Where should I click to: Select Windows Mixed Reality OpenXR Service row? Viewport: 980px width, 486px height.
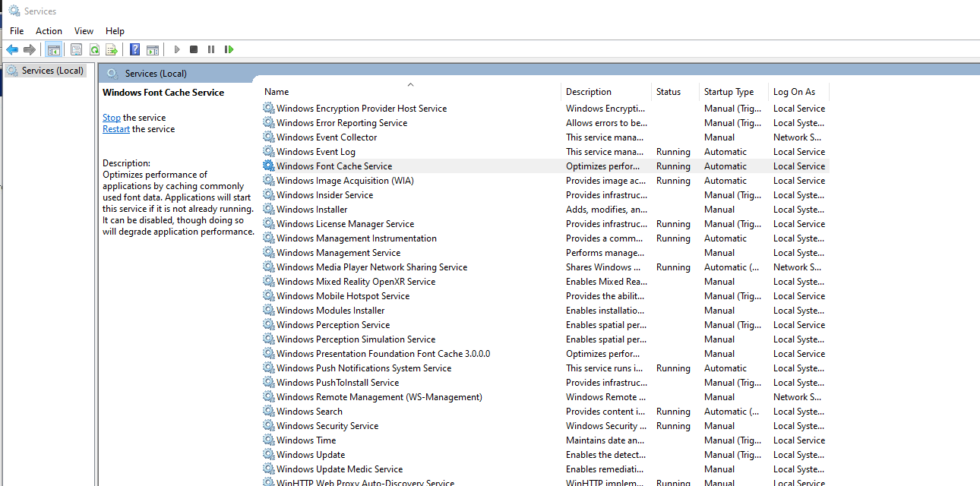click(545, 282)
